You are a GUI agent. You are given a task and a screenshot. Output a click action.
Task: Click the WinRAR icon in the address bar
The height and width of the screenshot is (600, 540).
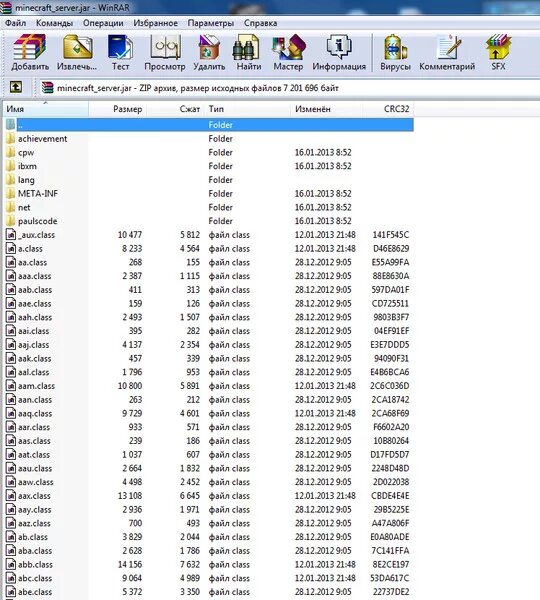tap(47, 88)
